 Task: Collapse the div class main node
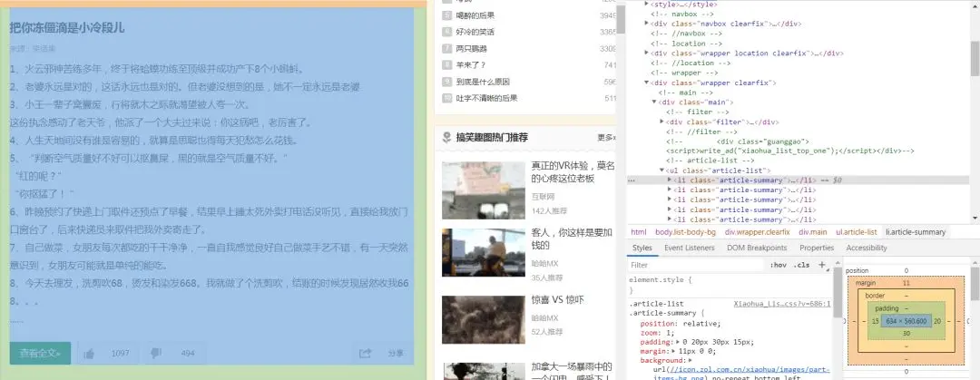654,102
